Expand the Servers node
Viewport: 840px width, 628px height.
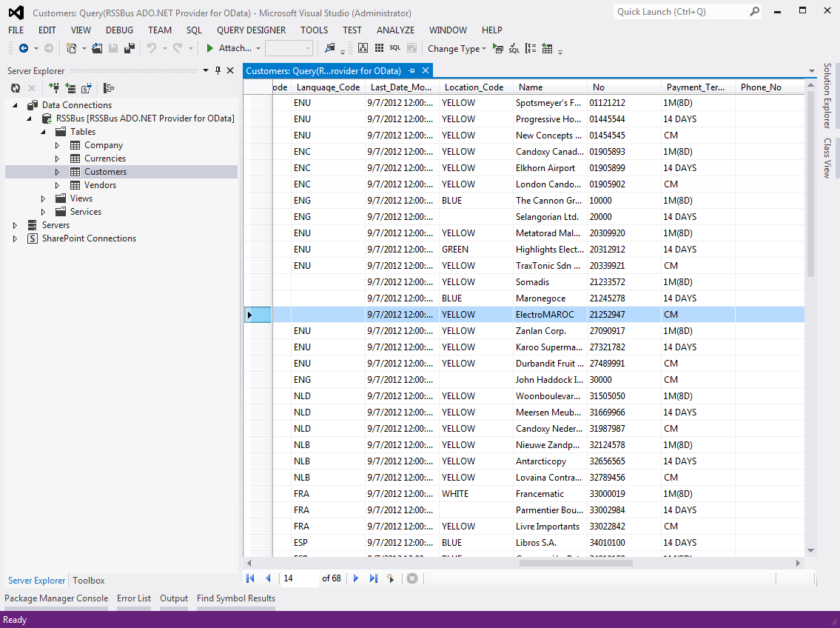tap(15, 224)
